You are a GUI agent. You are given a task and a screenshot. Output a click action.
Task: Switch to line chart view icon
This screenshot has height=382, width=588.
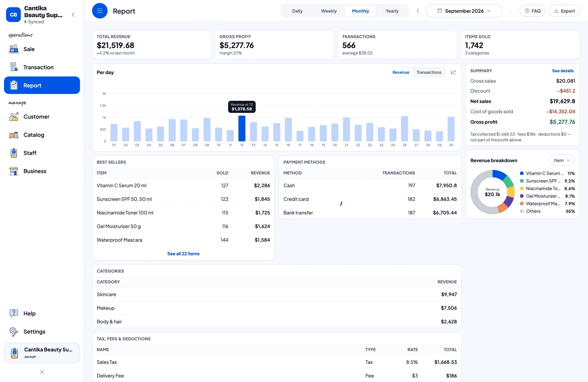click(453, 72)
